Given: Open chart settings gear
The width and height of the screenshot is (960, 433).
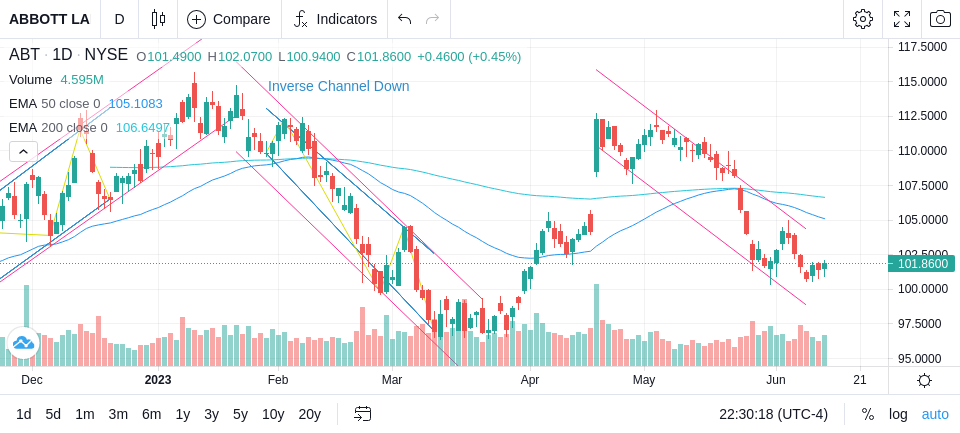Looking at the screenshot, I should coord(863,19).
